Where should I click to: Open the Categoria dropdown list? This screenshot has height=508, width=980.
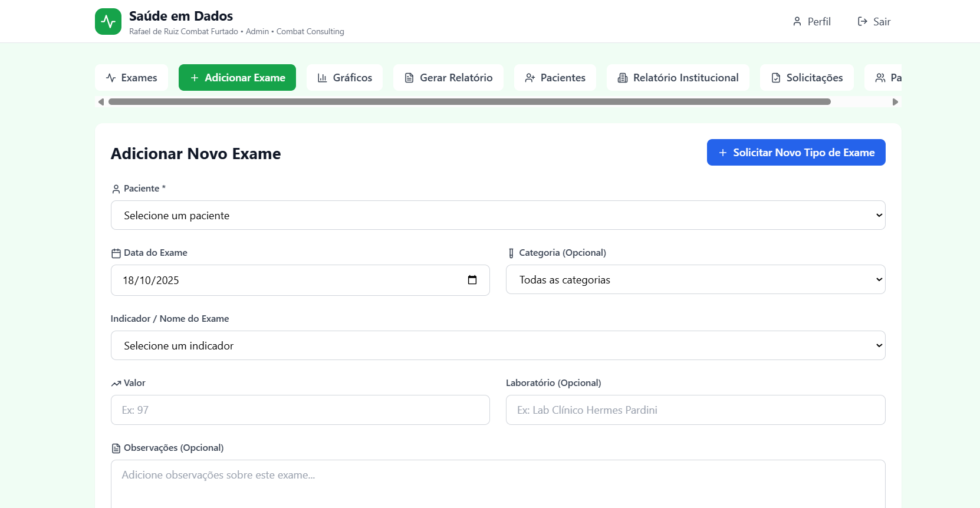click(x=695, y=280)
